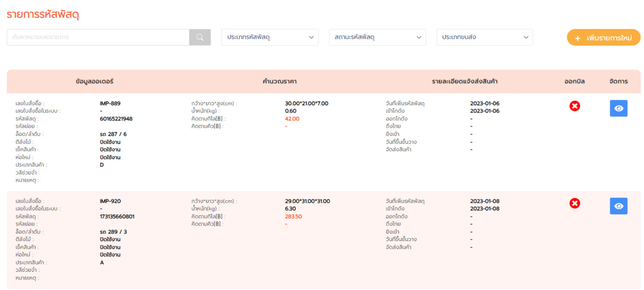Click tracking code 60165221948

point(116,119)
